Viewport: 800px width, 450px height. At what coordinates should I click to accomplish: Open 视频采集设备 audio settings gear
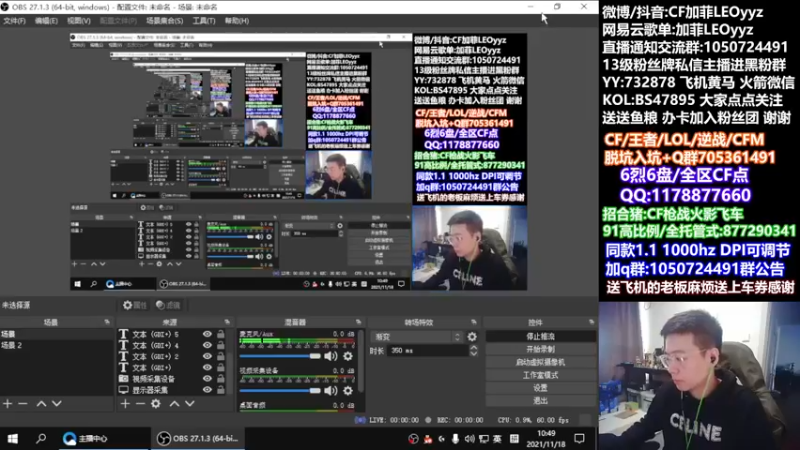(348, 391)
